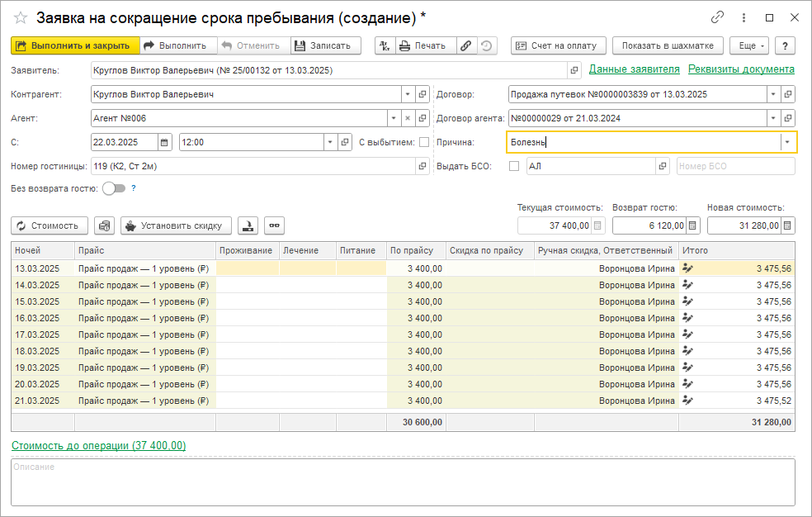Expand the time 12:00 dropdown
Viewport: 812px width, 517px height.
pos(330,142)
